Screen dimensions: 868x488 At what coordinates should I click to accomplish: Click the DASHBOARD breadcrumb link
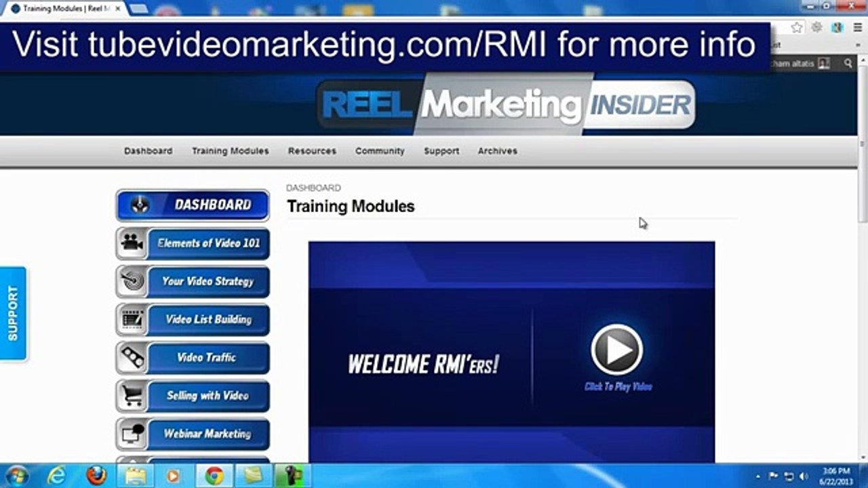click(x=313, y=188)
